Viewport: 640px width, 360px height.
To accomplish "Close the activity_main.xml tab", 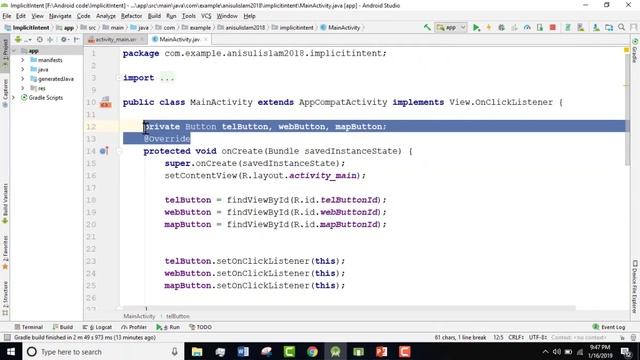I will (142, 39).
